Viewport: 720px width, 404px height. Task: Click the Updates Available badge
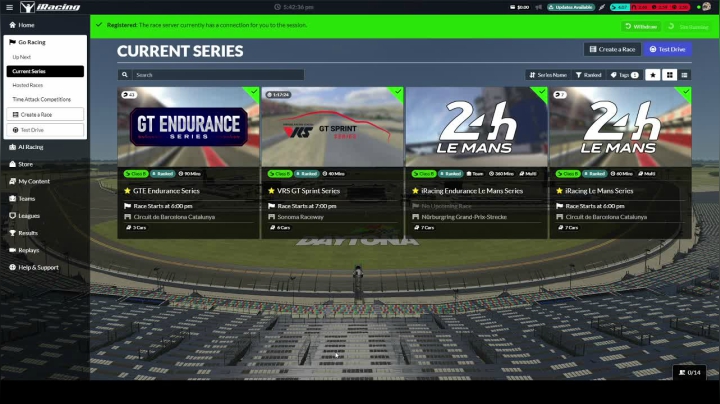(571, 7)
